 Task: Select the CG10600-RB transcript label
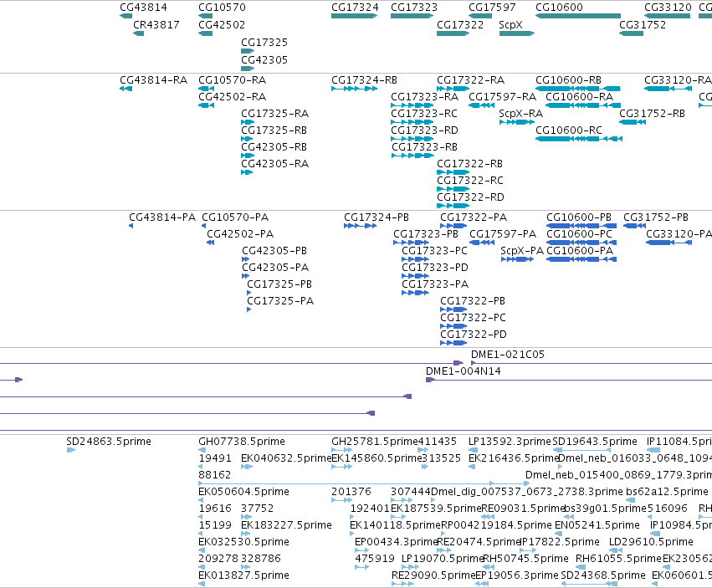[x=568, y=80]
